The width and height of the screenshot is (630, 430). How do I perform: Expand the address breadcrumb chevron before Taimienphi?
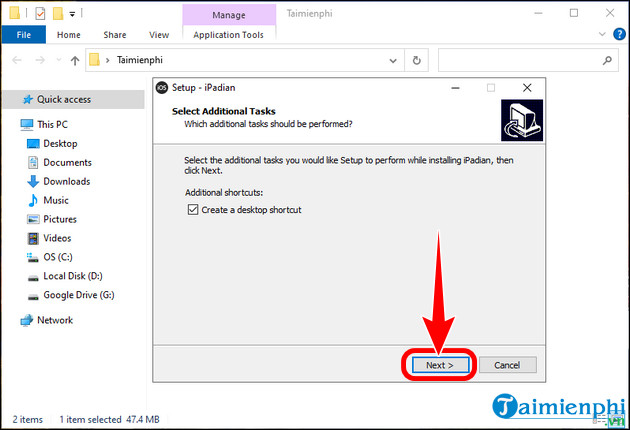108,61
